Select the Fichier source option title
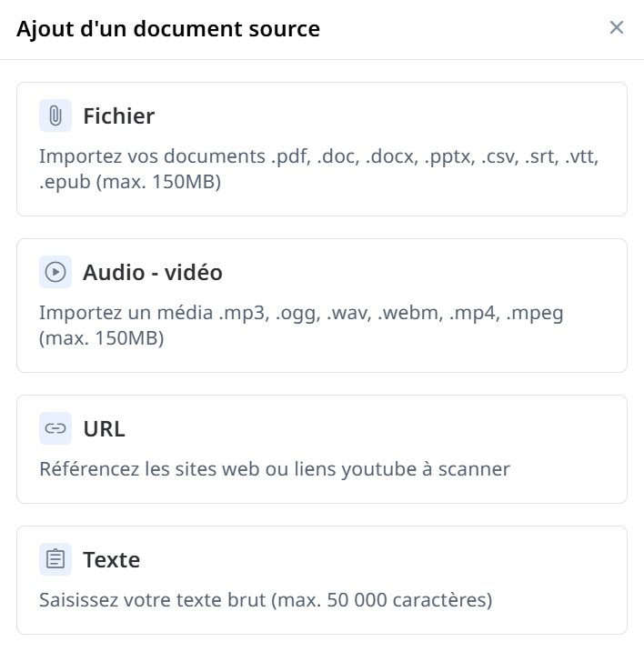644x652 pixels. 118,116
